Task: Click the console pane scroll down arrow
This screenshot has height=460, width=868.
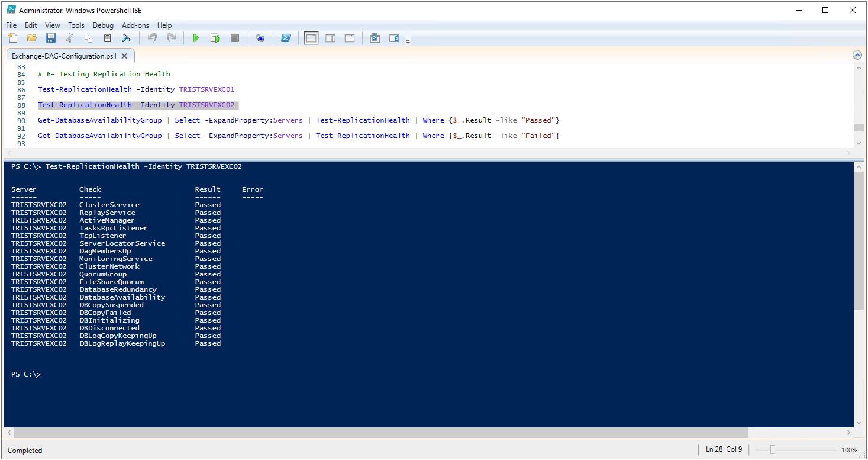Action: pos(859,423)
